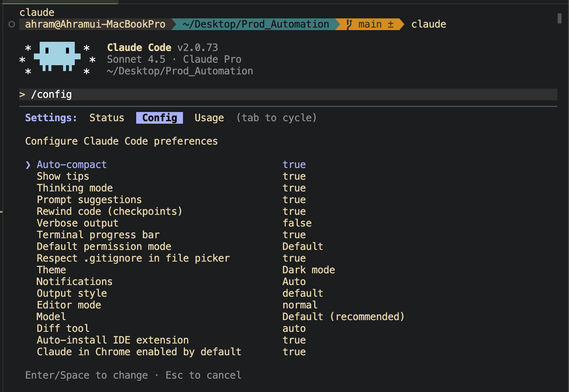The width and height of the screenshot is (569, 392).
Task: Click the terminal status circle icon
Action: click(12, 24)
